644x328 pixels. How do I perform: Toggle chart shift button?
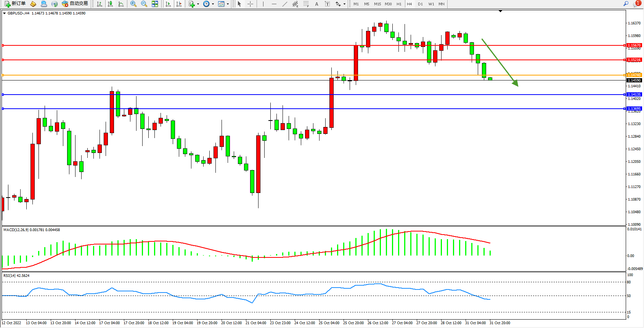179,4
